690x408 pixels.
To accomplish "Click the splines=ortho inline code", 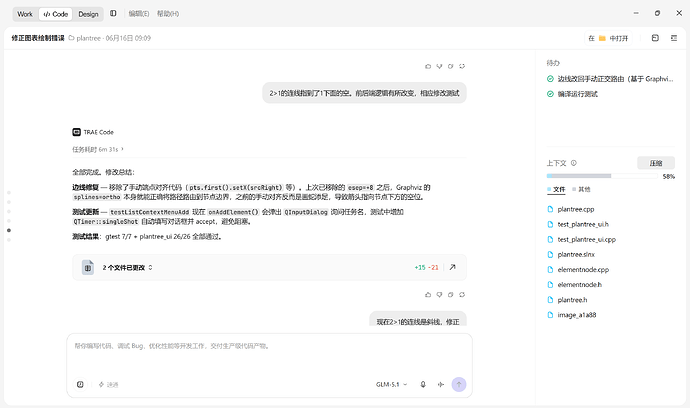I will click(97, 197).
